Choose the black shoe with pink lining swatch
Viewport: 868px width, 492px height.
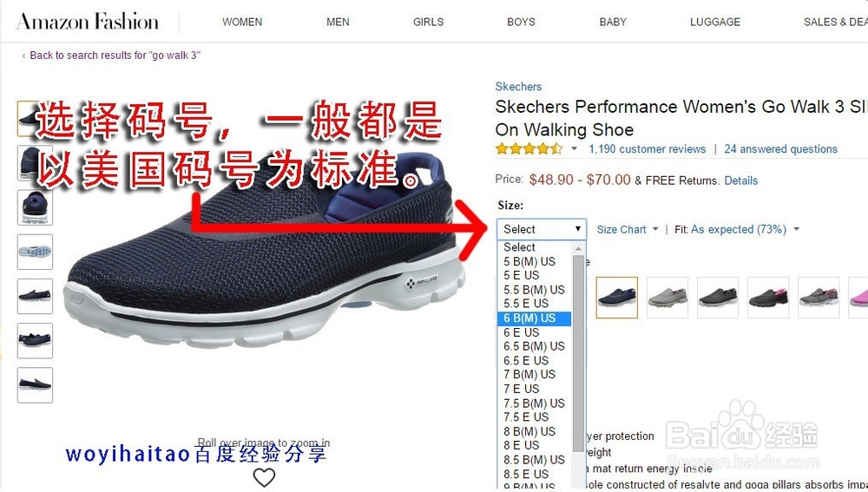pyautogui.click(x=768, y=297)
